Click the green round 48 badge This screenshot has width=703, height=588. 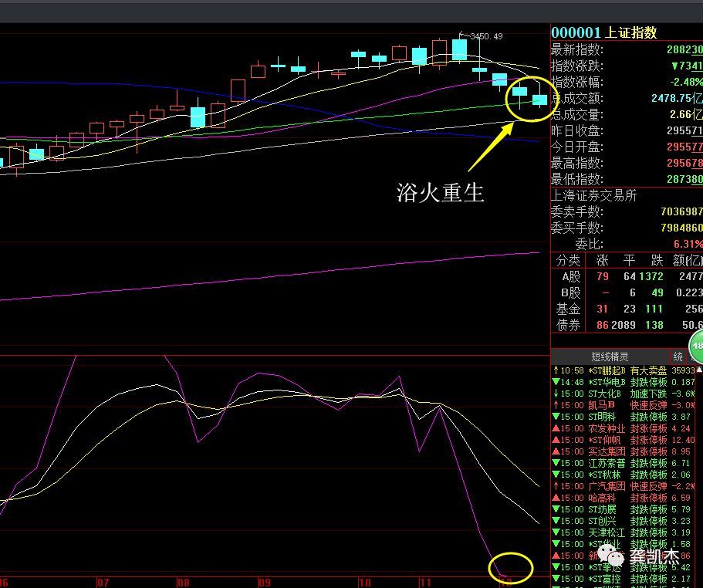click(696, 346)
